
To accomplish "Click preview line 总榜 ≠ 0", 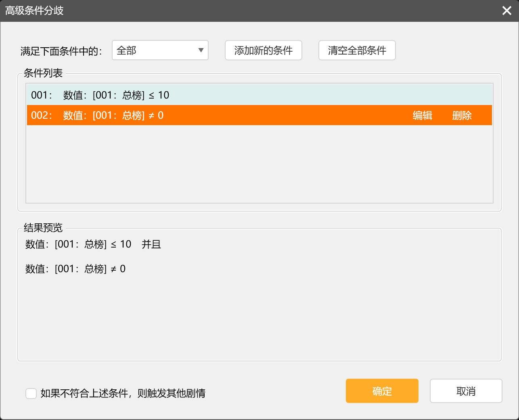I will 75,269.
